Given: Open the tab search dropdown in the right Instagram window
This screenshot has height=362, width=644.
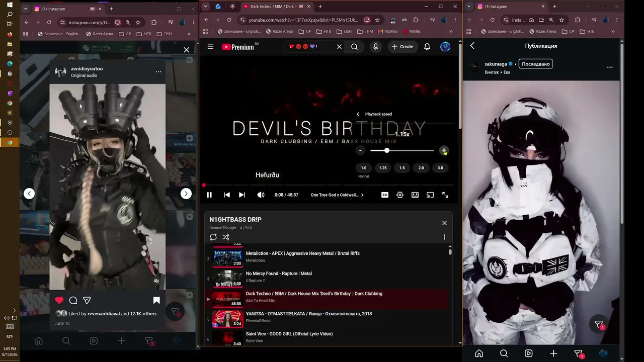Looking at the screenshot, I should coord(469,7).
